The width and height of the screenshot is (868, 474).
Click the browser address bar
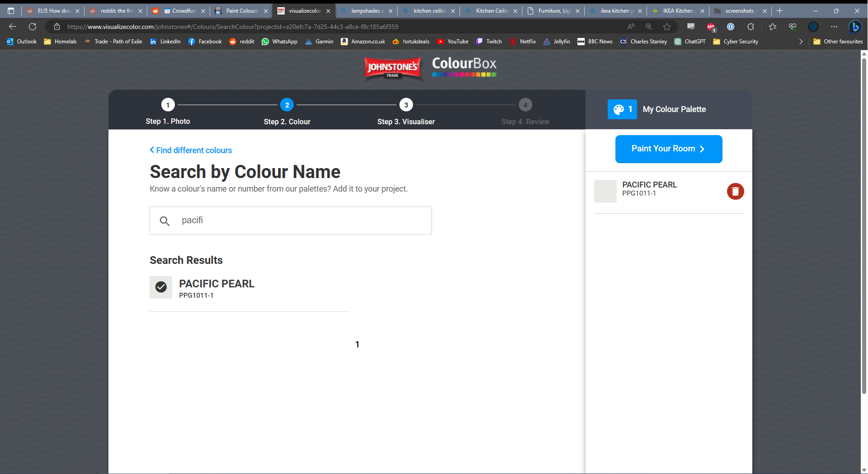tap(343, 27)
